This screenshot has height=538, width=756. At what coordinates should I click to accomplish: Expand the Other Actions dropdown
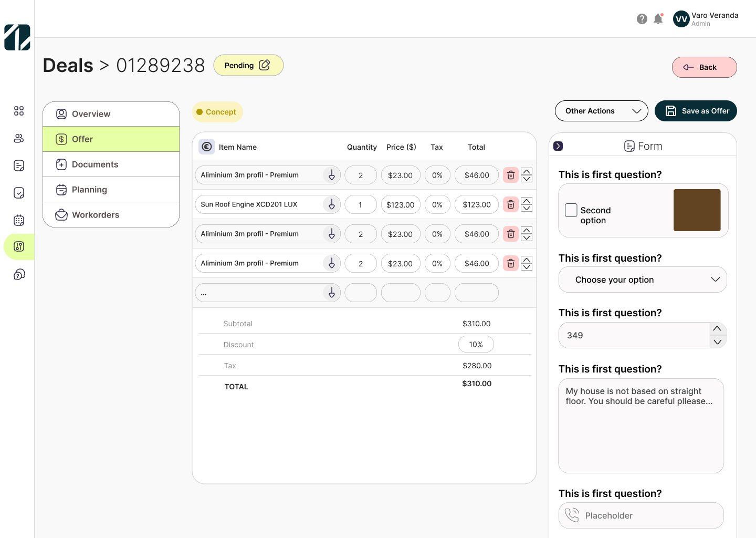pos(601,111)
